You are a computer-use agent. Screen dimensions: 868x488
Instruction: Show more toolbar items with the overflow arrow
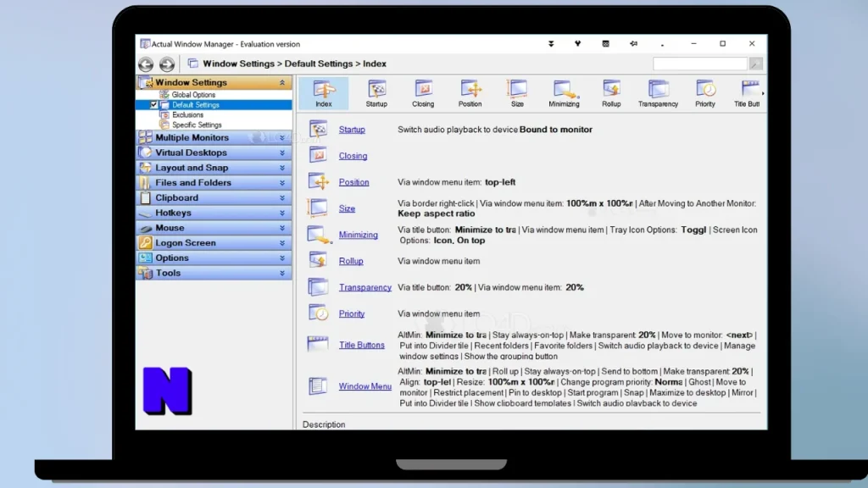pos(763,93)
